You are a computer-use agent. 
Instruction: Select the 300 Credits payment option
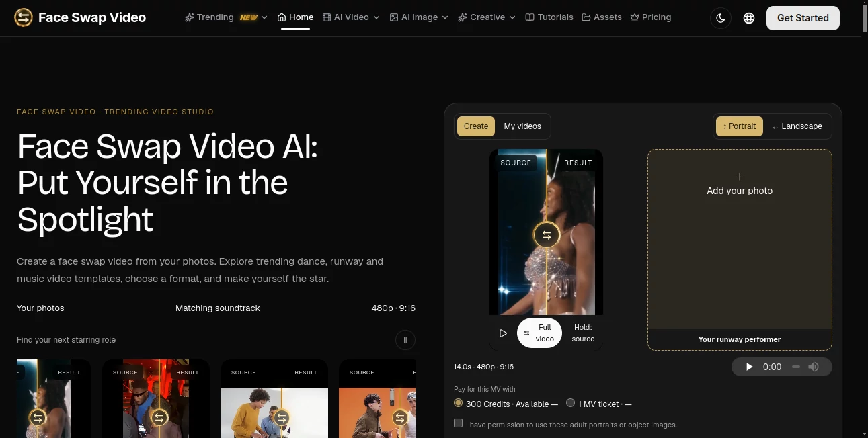coord(458,403)
